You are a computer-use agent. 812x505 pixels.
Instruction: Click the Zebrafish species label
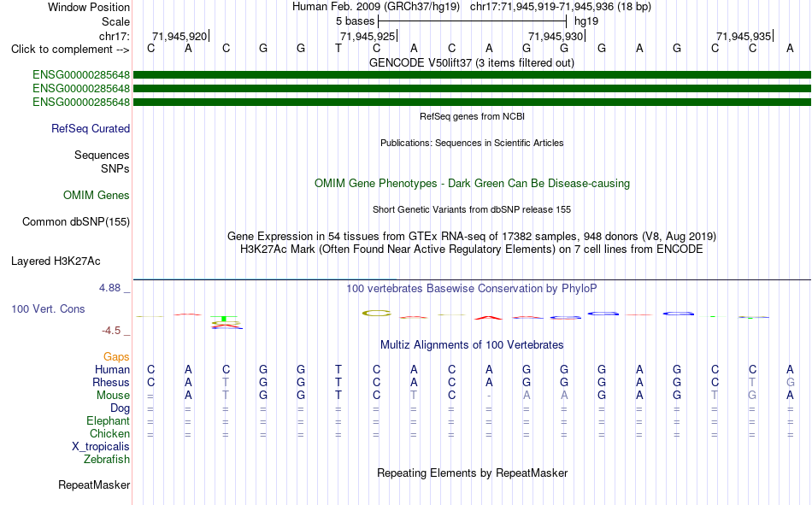pos(107,459)
